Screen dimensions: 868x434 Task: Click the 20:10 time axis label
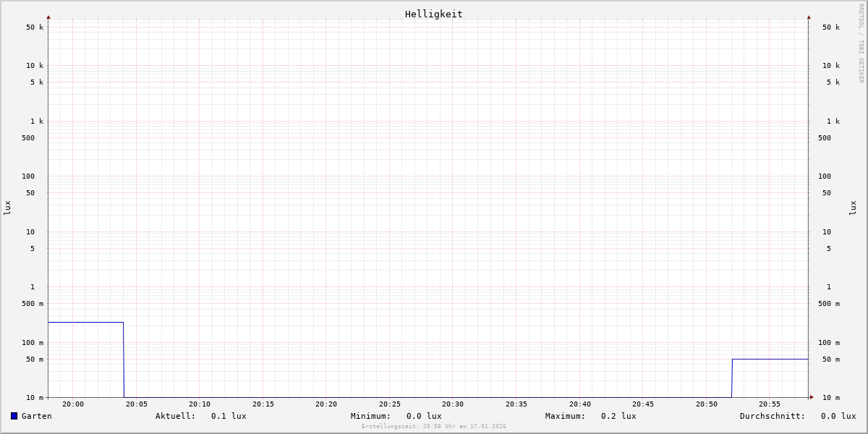coord(200,404)
